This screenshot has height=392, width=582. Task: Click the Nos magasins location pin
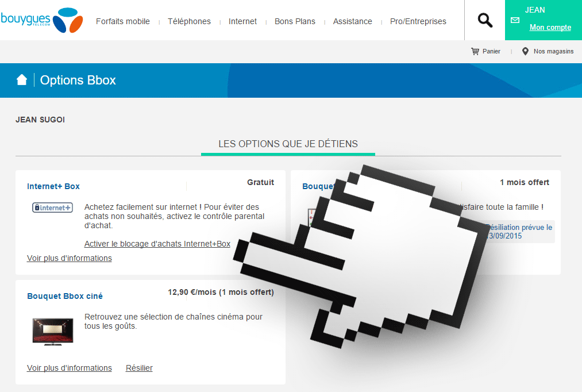tap(525, 51)
